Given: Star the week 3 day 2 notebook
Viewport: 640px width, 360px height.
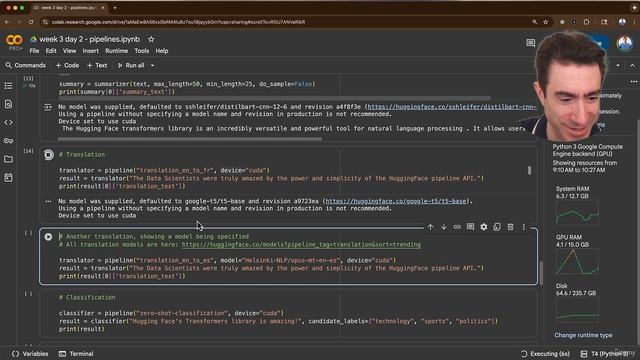Looking at the screenshot, I should [x=151, y=39].
